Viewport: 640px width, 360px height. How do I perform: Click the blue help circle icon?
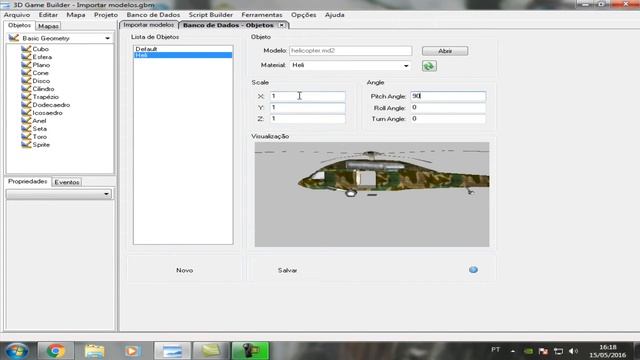click(473, 270)
